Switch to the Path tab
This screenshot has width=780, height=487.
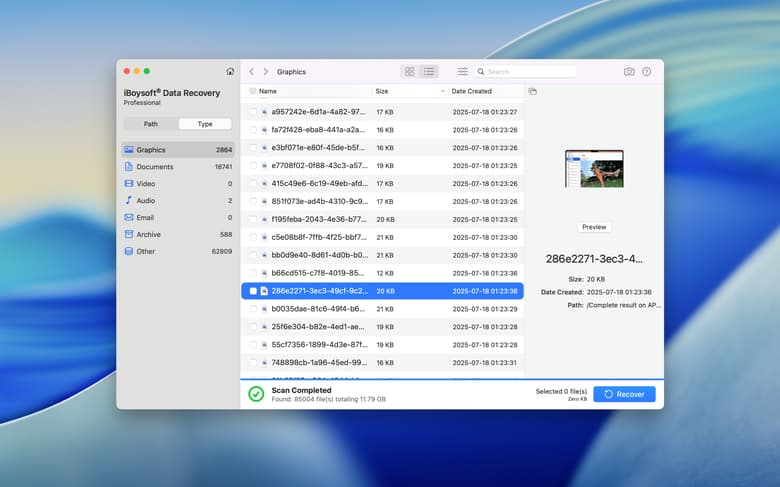coord(151,124)
